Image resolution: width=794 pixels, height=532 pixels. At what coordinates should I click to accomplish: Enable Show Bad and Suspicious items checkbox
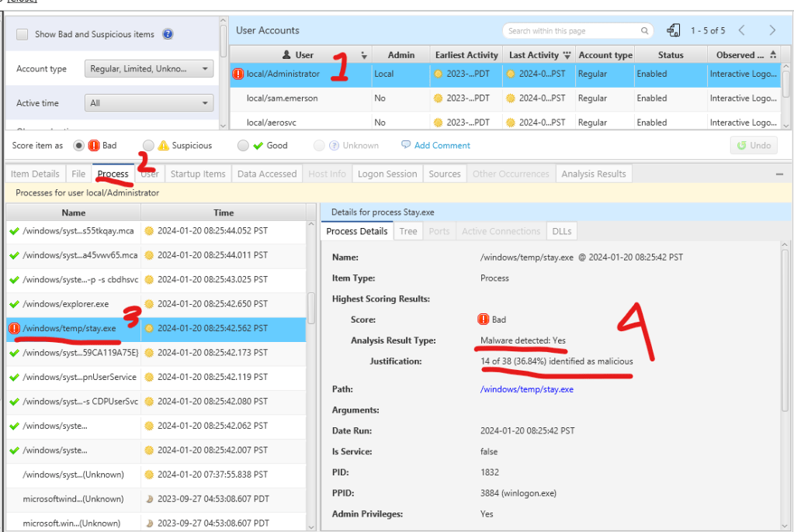tap(23, 35)
